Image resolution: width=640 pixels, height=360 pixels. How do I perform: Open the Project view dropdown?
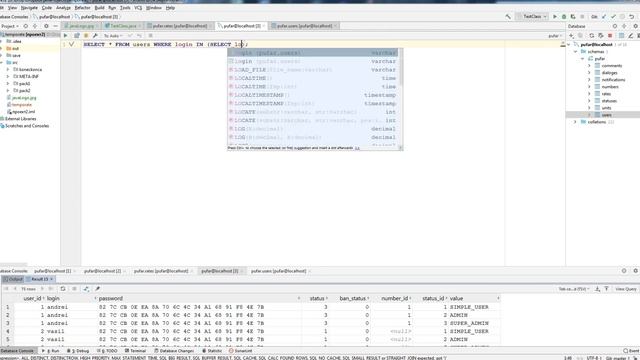click(x=10, y=26)
